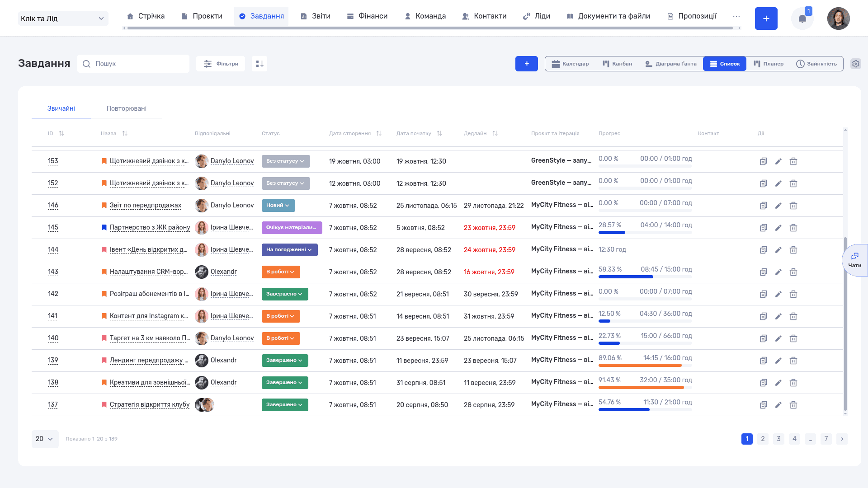Open task Звіт по передпродажах link
868x488 pixels.
pos(146,206)
